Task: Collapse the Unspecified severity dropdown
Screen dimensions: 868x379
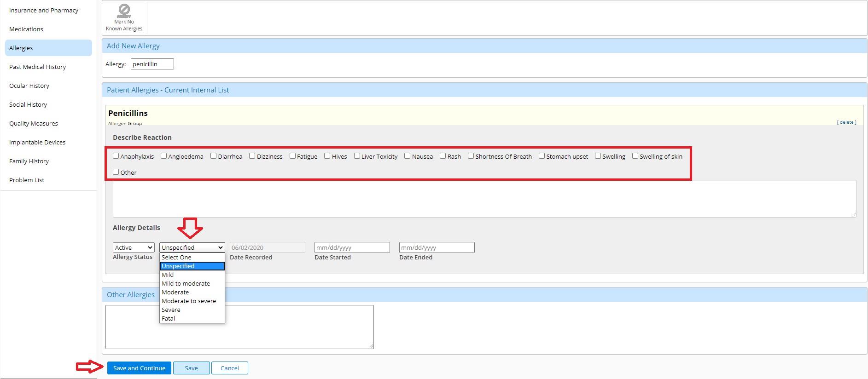Action: [192, 247]
